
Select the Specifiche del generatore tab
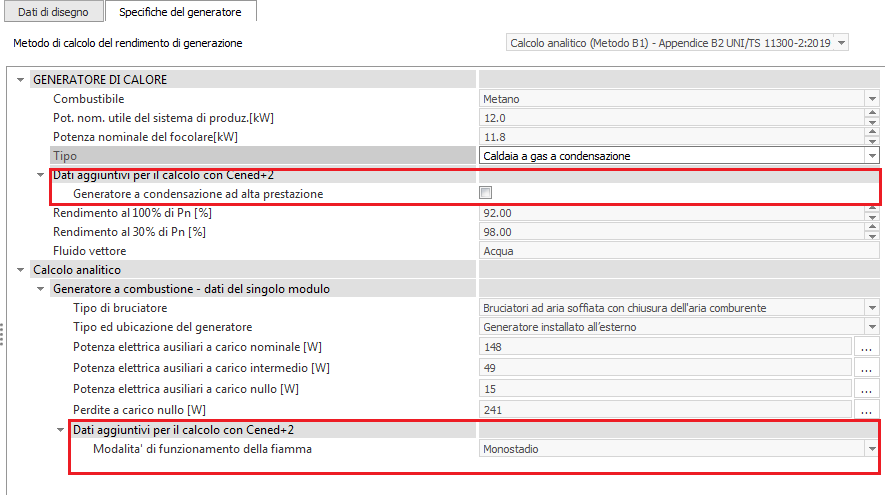pos(180,12)
